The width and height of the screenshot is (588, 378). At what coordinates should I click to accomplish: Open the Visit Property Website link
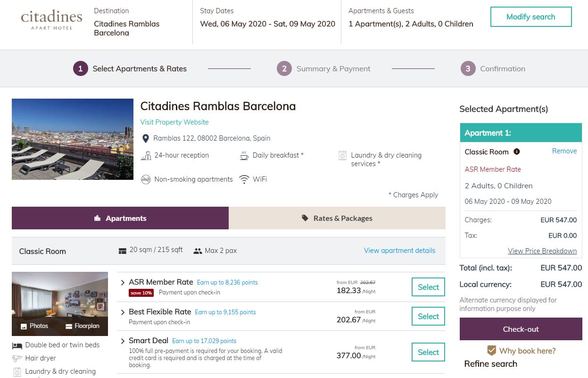pos(174,122)
